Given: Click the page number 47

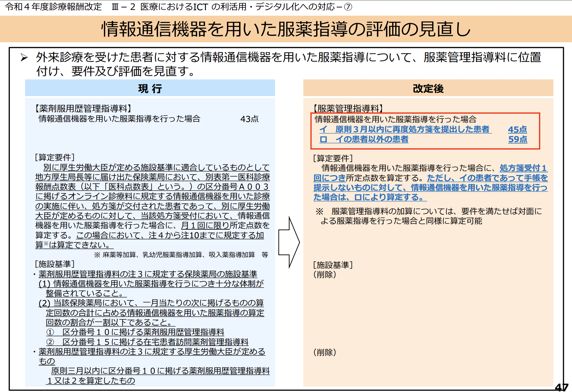Looking at the screenshot, I should point(562,387).
